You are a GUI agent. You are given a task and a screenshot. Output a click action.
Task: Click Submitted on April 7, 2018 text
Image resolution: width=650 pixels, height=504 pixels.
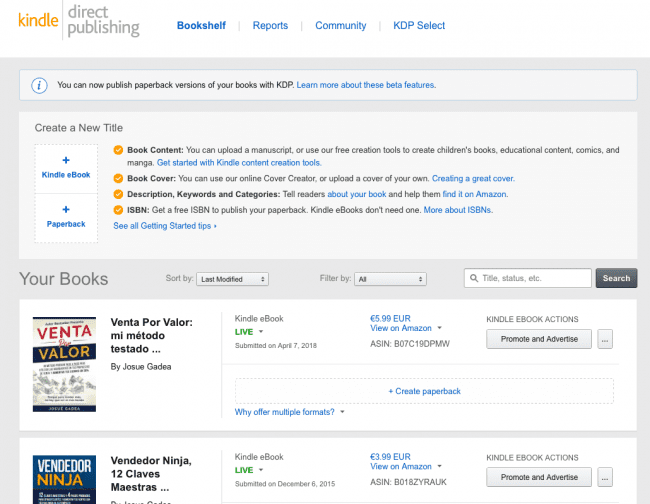[276, 346]
